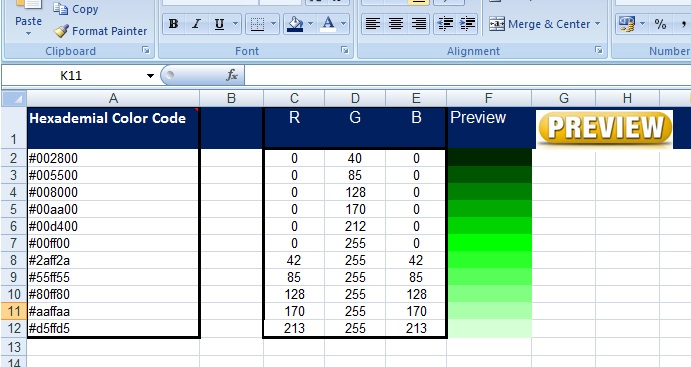Open the Paste options dropdown arrow
The width and height of the screenshot is (691, 367).
[28, 33]
